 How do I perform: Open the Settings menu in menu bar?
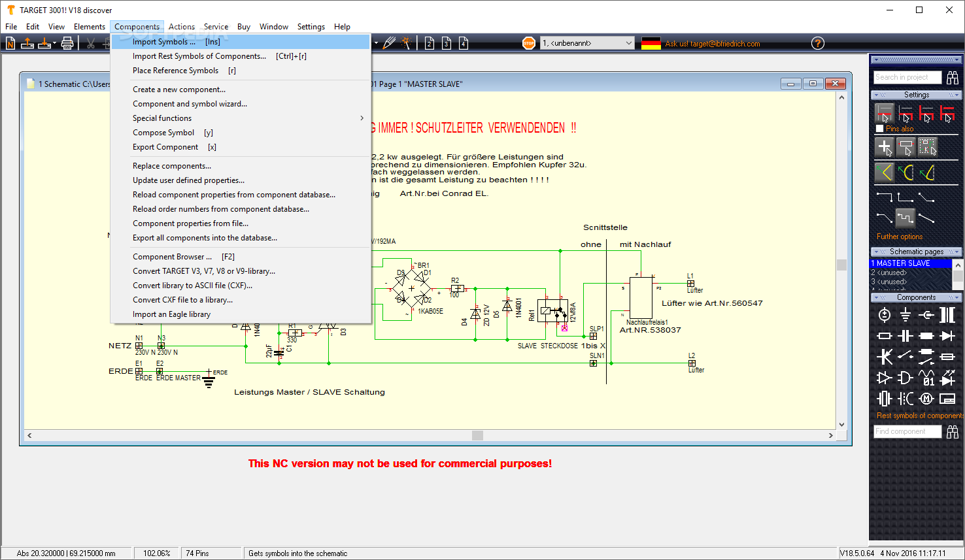point(311,27)
